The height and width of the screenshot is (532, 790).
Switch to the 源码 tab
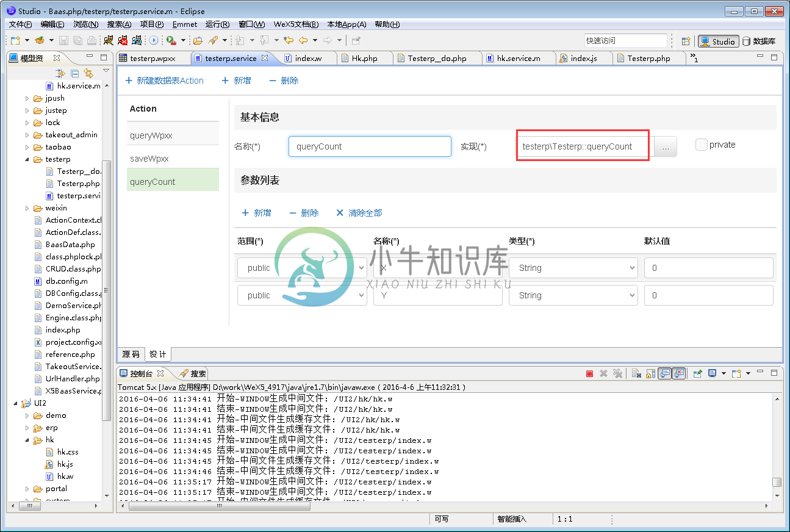point(131,354)
